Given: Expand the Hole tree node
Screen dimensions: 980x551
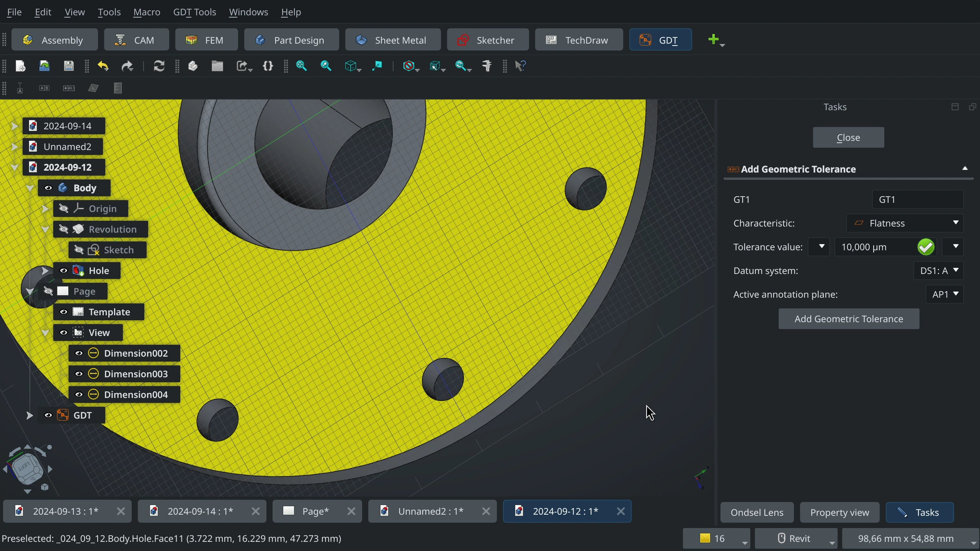Looking at the screenshot, I should tap(45, 271).
